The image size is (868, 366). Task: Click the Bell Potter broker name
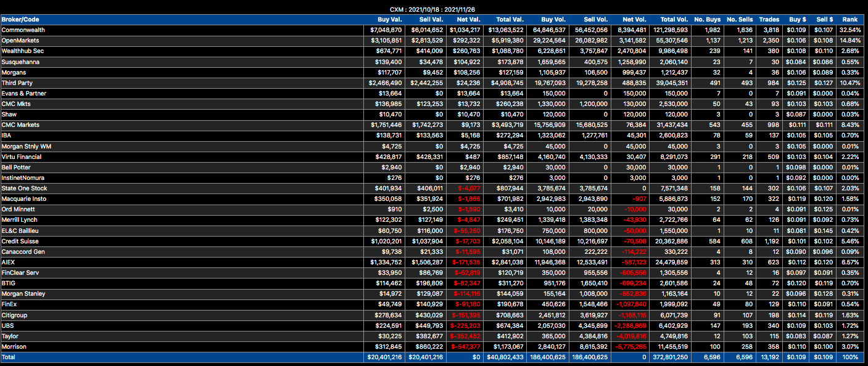16,168
